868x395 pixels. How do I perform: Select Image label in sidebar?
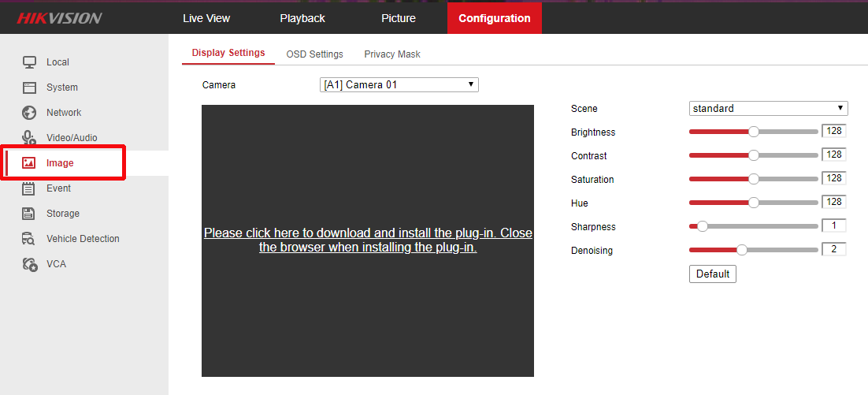click(x=60, y=163)
